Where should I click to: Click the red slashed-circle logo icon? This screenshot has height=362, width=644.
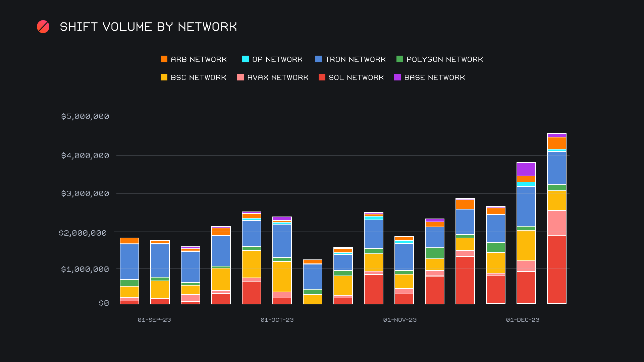[43, 27]
